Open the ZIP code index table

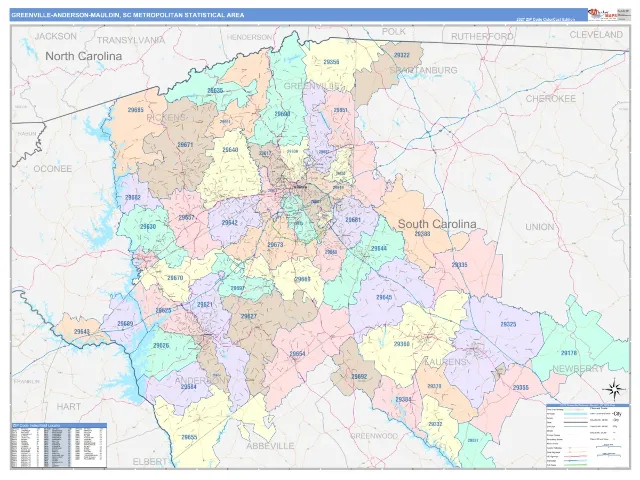59,445
